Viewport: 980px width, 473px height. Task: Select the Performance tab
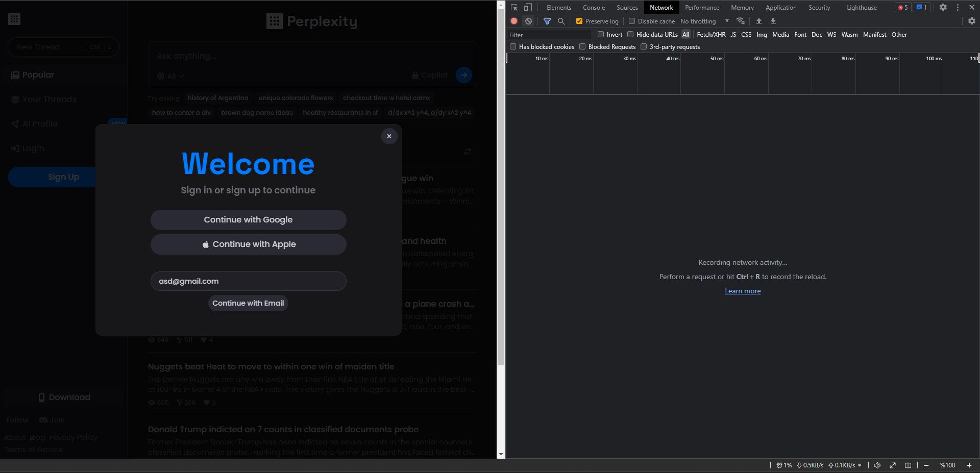(x=702, y=7)
